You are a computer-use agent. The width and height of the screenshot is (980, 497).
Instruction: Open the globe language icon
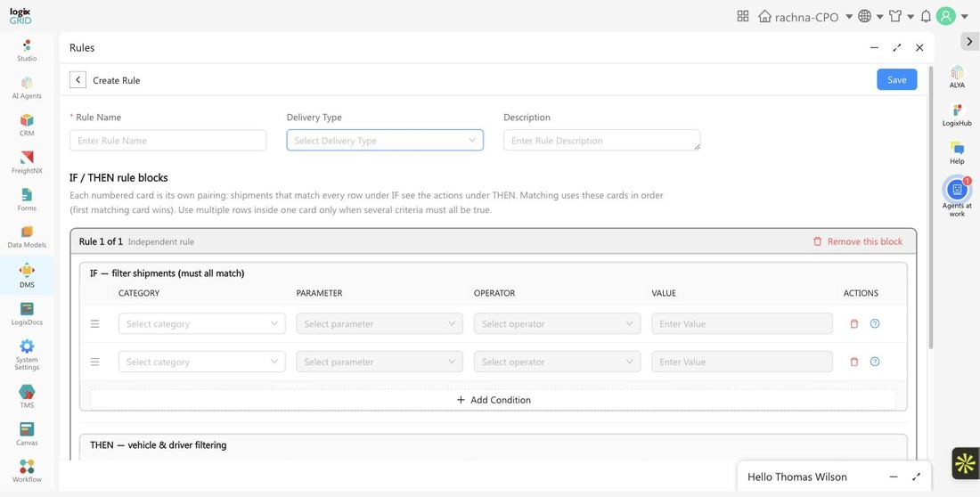tap(864, 16)
